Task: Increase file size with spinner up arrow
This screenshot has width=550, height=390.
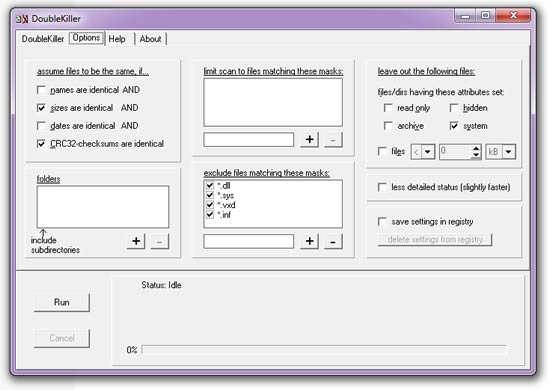Action: tap(476, 148)
